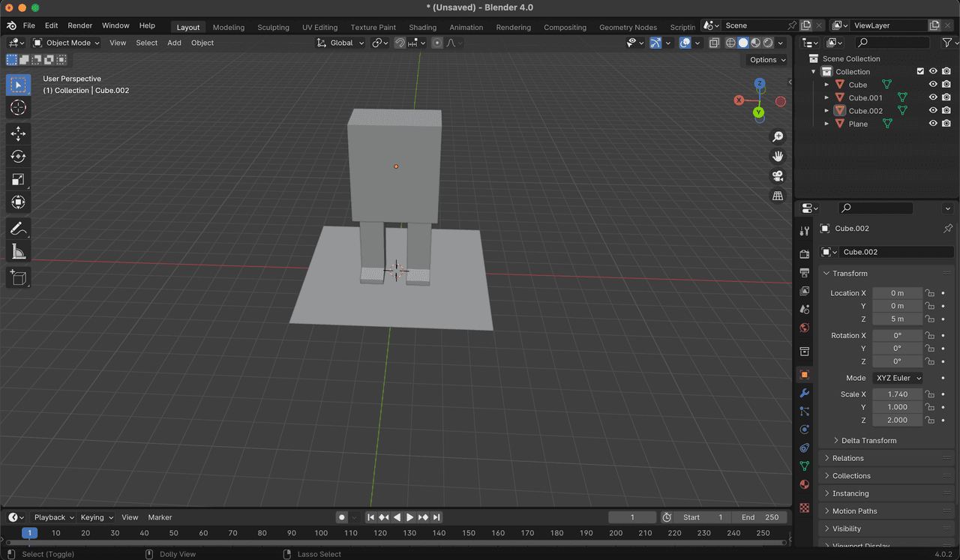Select the Scale tool
The image size is (960, 560).
(18, 179)
